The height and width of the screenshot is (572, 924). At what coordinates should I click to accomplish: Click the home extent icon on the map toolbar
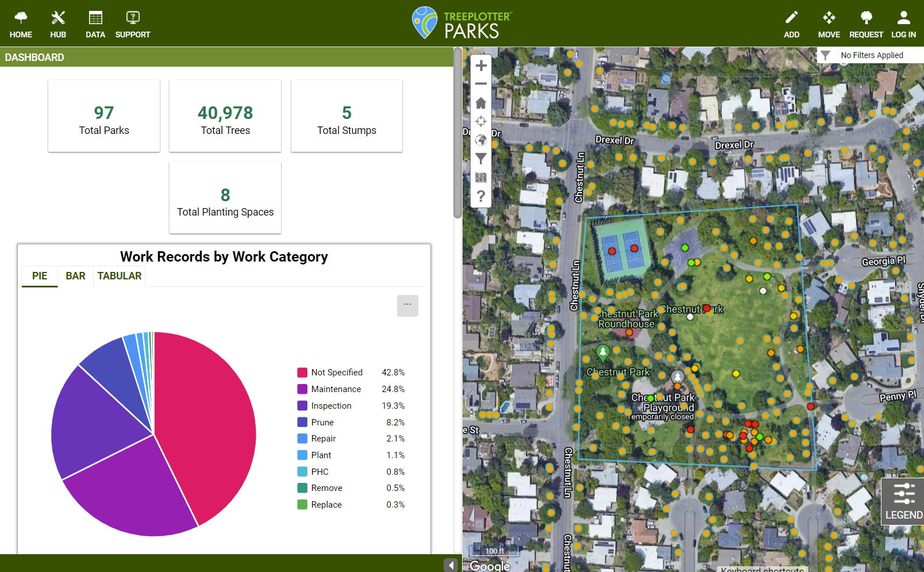pos(480,102)
